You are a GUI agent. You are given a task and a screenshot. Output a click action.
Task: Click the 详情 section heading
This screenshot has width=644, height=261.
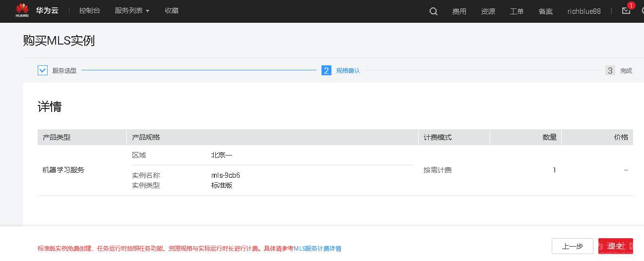coord(50,106)
